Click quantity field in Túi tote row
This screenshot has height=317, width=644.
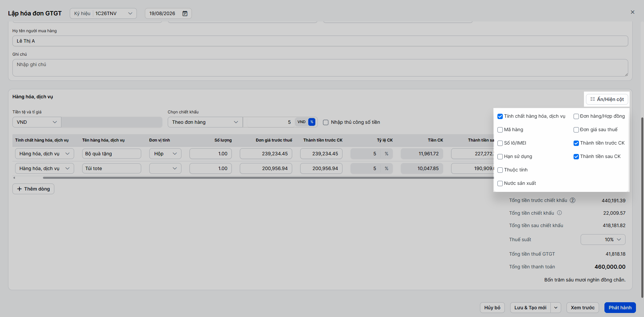211,168
